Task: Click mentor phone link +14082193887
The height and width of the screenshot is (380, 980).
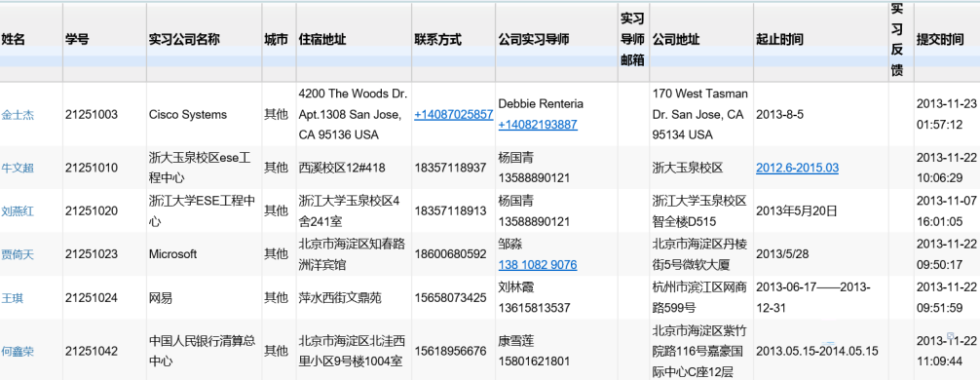Action: tap(538, 125)
